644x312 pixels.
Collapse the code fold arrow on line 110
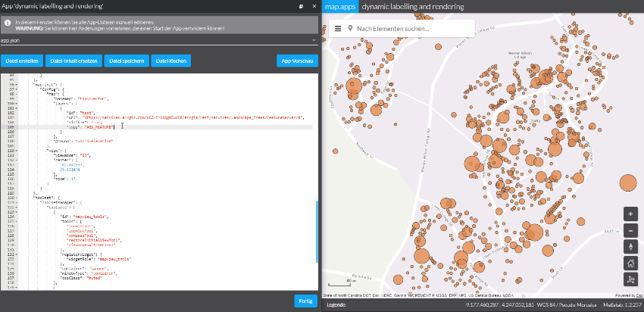click(17, 151)
